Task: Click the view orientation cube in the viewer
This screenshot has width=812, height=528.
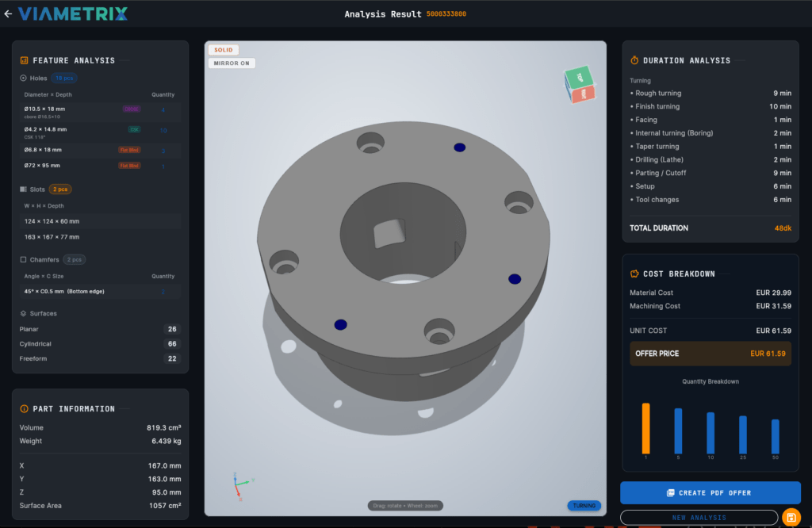Action: point(579,84)
